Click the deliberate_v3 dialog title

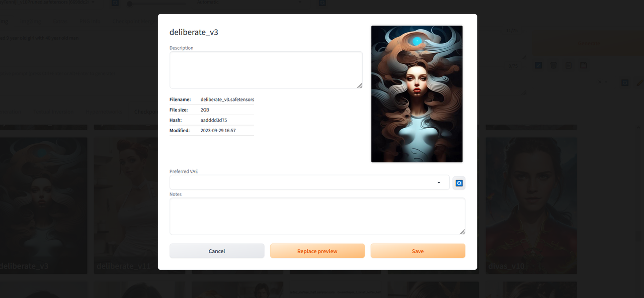point(194,32)
